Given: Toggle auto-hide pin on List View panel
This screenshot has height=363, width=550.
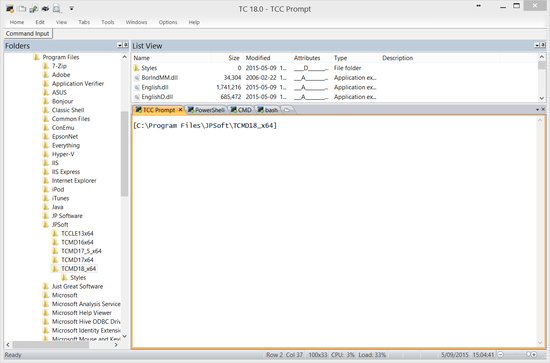Looking at the screenshot, I should [543, 45].
